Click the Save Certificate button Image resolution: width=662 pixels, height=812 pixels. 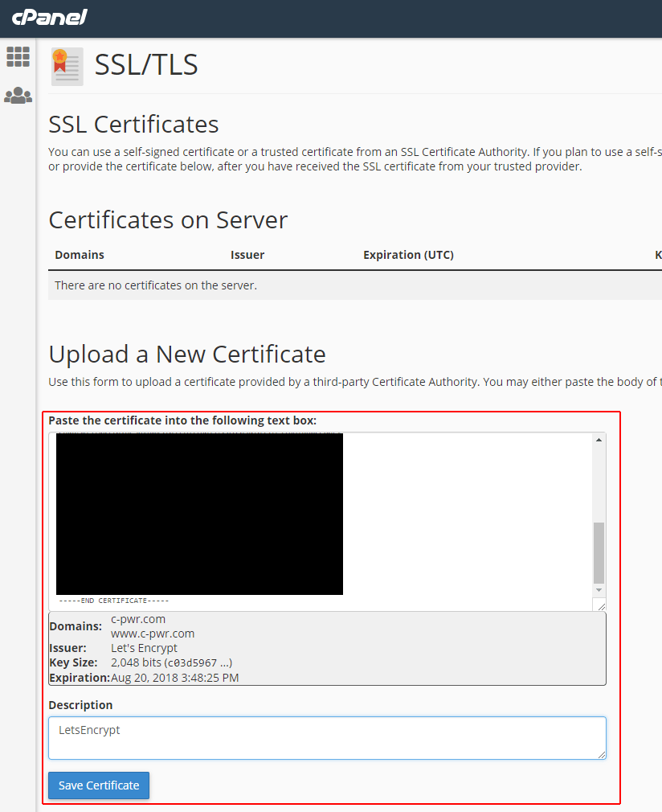pos(99,785)
